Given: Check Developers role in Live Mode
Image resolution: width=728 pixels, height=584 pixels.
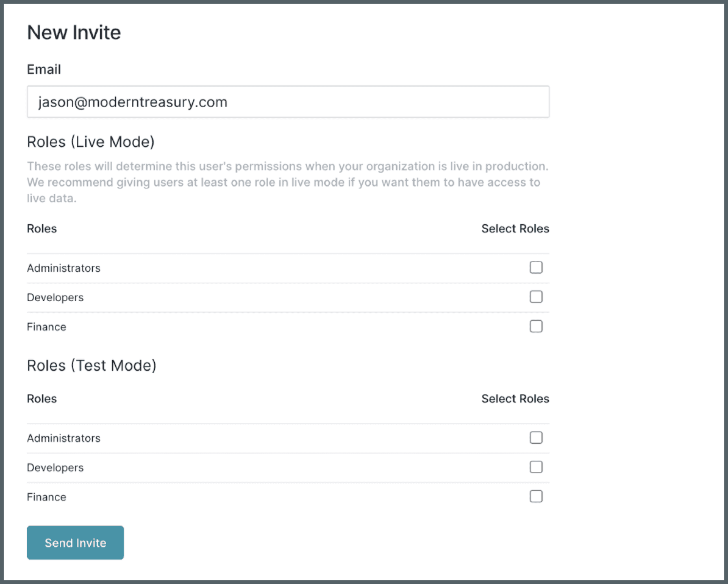Looking at the screenshot, I should click(x=536, y=297).
